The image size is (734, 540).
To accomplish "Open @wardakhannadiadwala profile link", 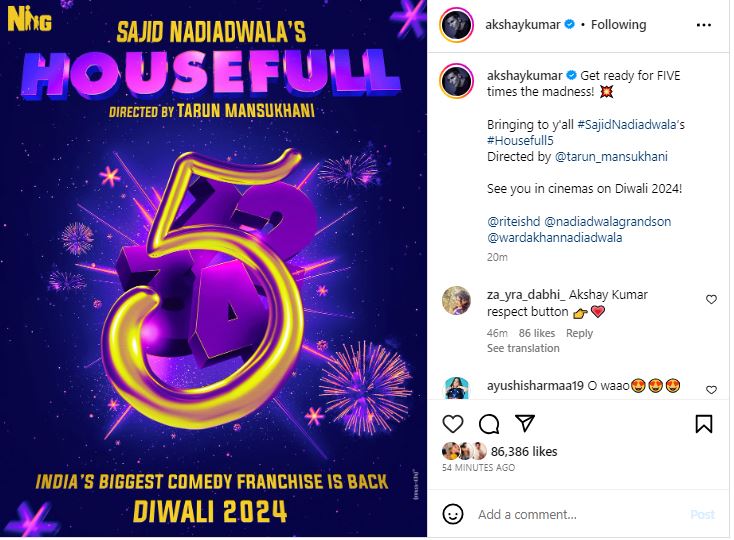I will coord(555,237).
